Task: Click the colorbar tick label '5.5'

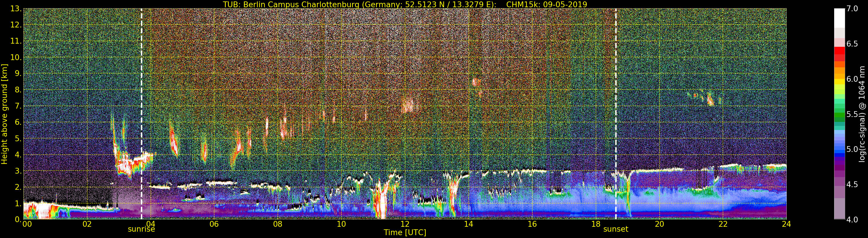Action: pyautogui.click(x=852, y=114)
